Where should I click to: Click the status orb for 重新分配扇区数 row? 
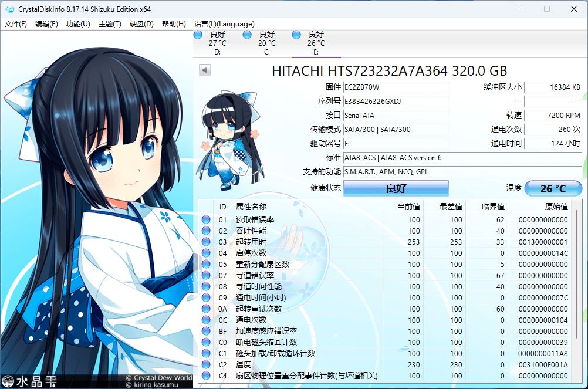point(206,265)
